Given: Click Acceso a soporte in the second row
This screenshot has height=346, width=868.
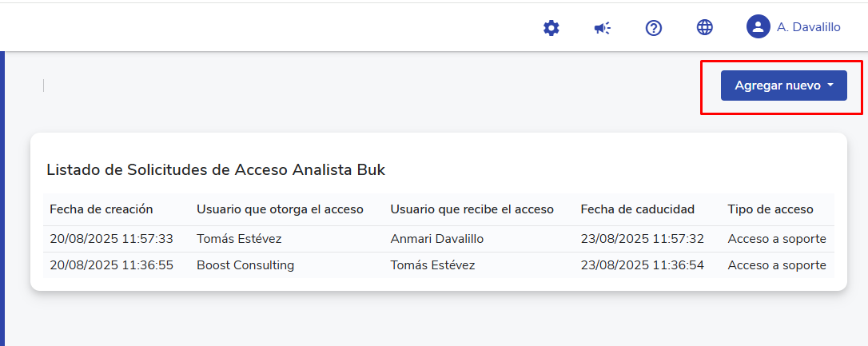Looking at the screenshot, I should pyautogui.click(x=776, y=265).
